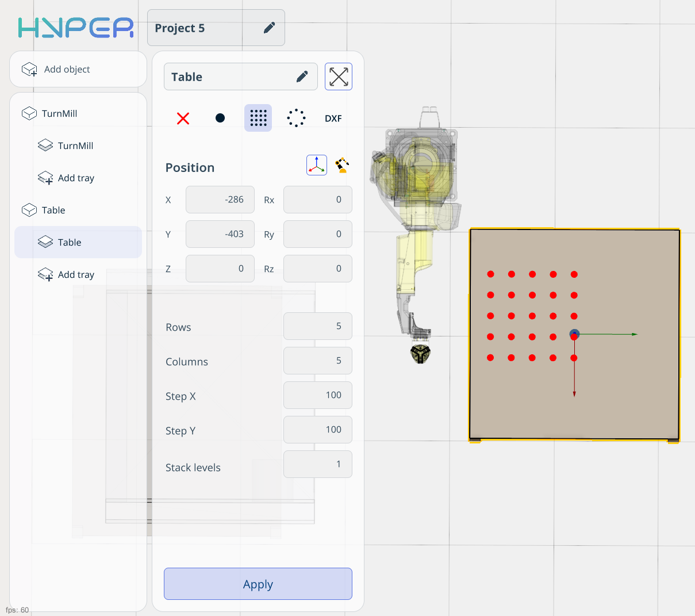Click the Step X input field
This screenshot has width=695, height=616.
coord(317,395)
